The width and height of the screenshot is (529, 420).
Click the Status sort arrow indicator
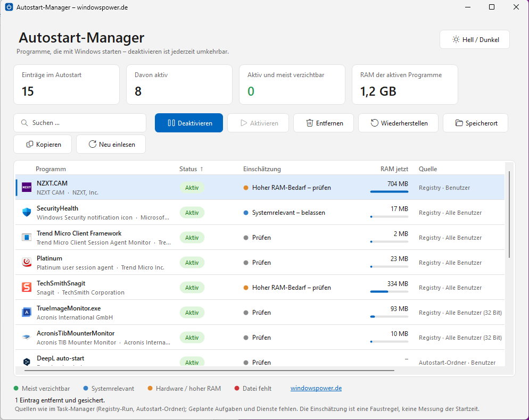[201, 169]
